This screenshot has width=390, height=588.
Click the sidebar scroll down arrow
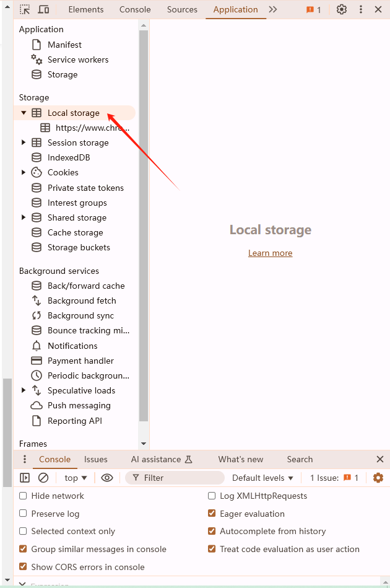[x=144, y=444]
